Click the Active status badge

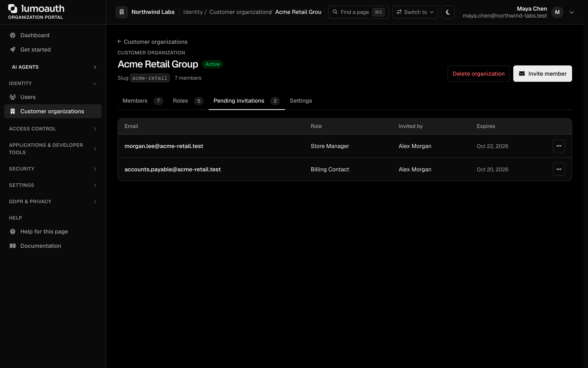[212, 64]
